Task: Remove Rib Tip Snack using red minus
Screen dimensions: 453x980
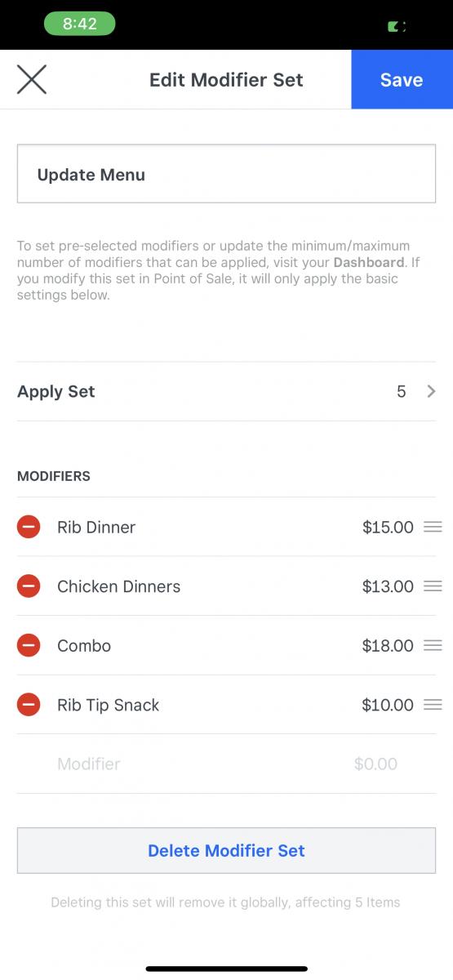Action: (x=29, y=705)
